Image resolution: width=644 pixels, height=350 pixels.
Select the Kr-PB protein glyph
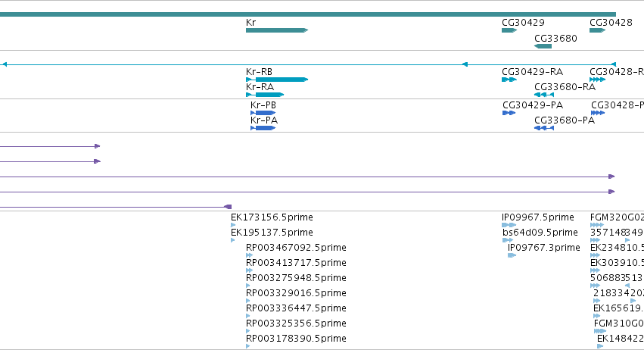pos(263,113)
